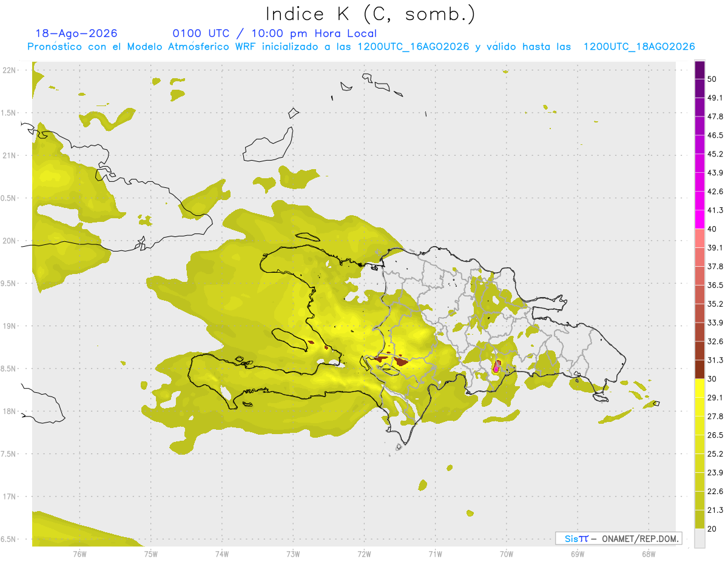Click the colorbar label "27.8"

[x=715, y=416]
